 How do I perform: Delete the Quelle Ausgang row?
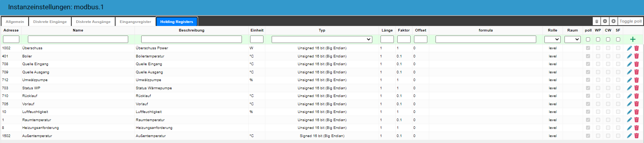[x=637, y=72]
